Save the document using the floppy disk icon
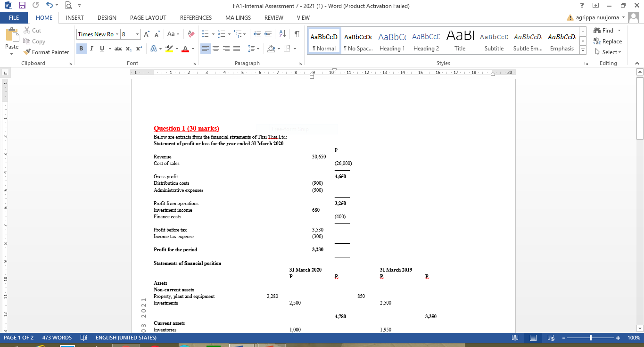The height and width of the screenshot is (347, 644). click(x=22, y=6)
